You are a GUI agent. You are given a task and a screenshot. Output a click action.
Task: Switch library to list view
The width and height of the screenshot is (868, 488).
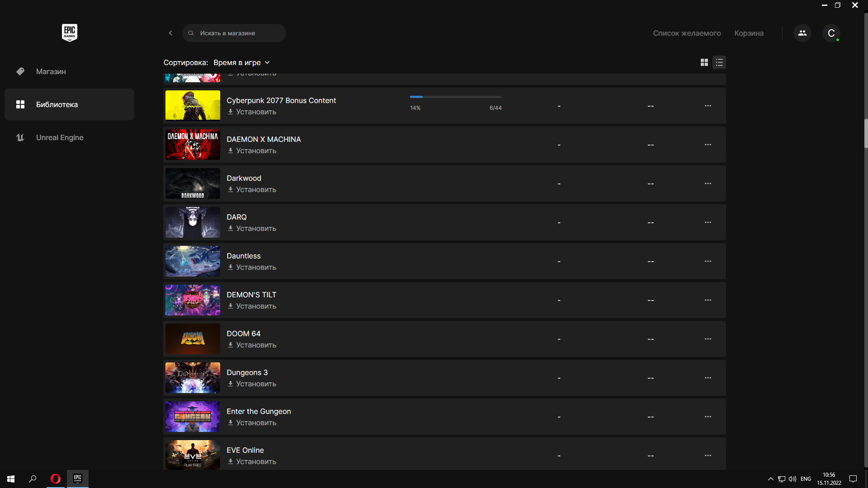click(x=719, y=62)
